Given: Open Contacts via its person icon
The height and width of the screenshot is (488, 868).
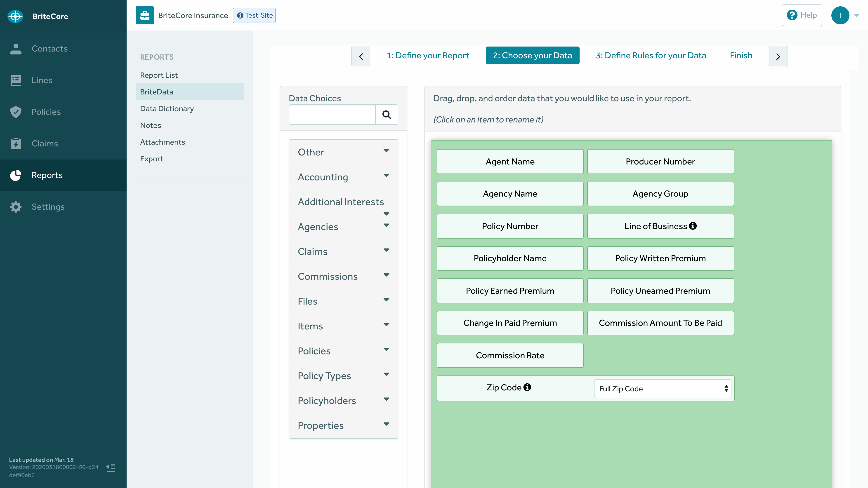Looking at the screenshot, I should pos(16,49).
